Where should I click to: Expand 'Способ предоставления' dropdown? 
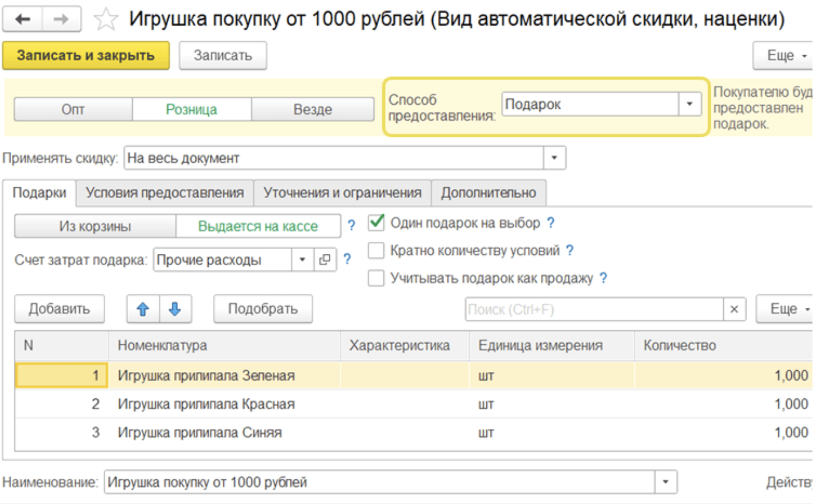[x=690, y=105]
